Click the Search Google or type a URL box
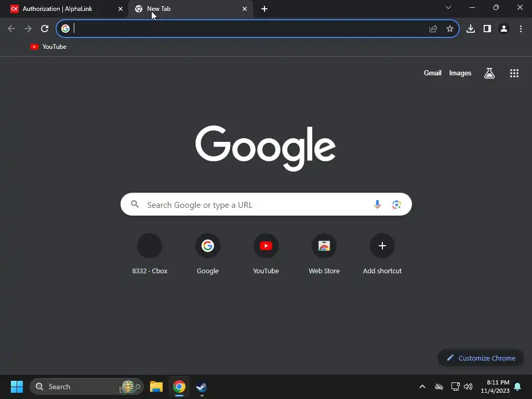 point(266,204)
